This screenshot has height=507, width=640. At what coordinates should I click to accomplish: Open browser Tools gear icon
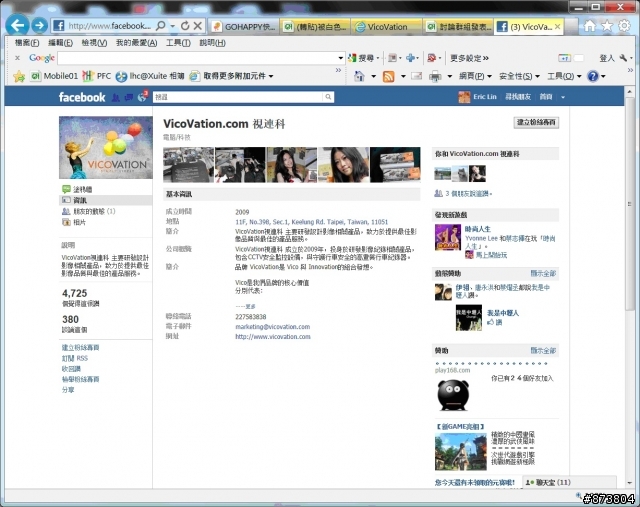pyautogui.click(x=624, y=26)
